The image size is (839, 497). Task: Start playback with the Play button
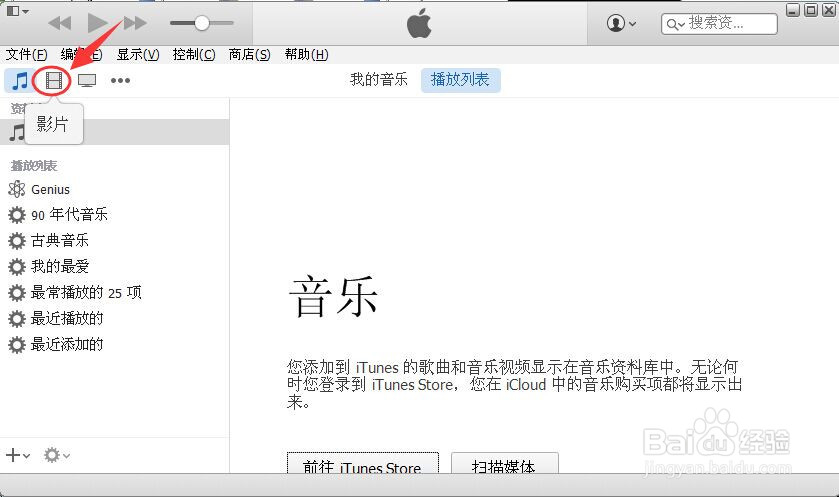(x=97, y=22)
